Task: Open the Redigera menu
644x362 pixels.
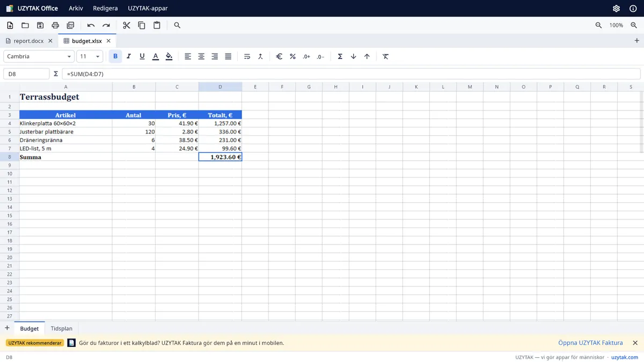Action: [x=105, y=9]
